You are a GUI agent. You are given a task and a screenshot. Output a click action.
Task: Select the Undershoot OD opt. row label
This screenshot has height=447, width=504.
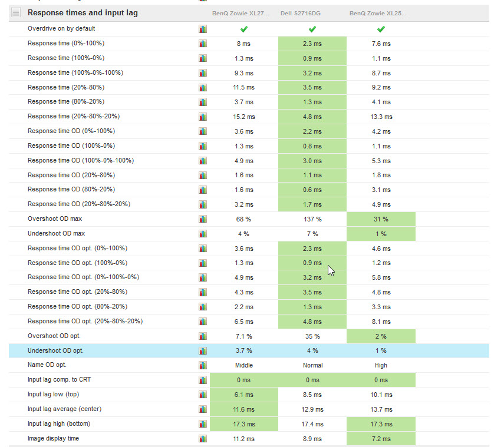[x=55, y=350]
